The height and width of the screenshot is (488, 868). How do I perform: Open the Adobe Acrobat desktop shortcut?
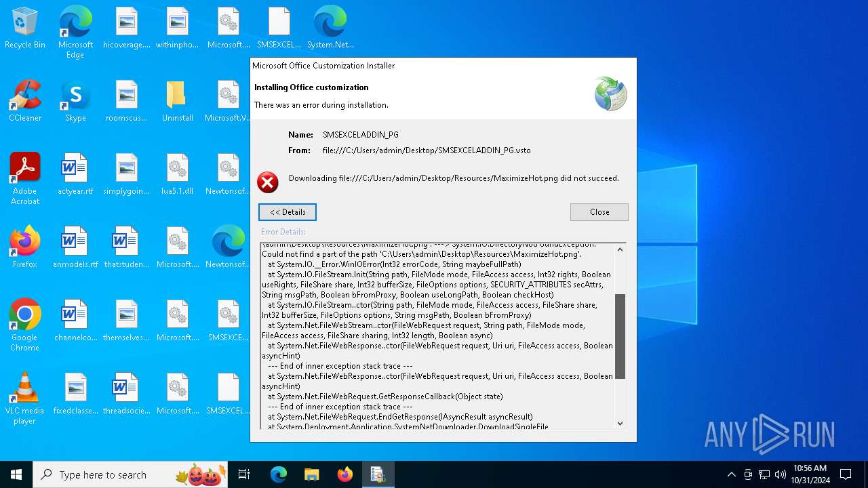point(25,179)
